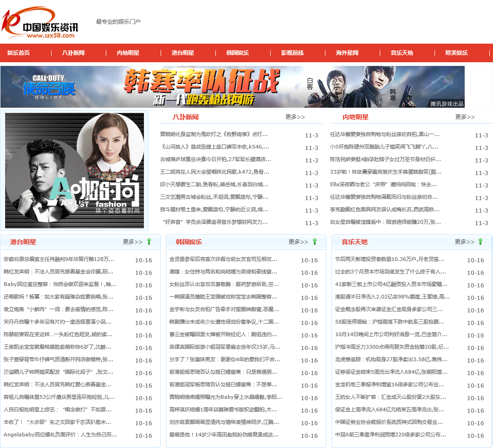This screenshot has height=448, width=493.
Task: Open 三文艺潮男古城会粉丝 article
Action: 214,197
